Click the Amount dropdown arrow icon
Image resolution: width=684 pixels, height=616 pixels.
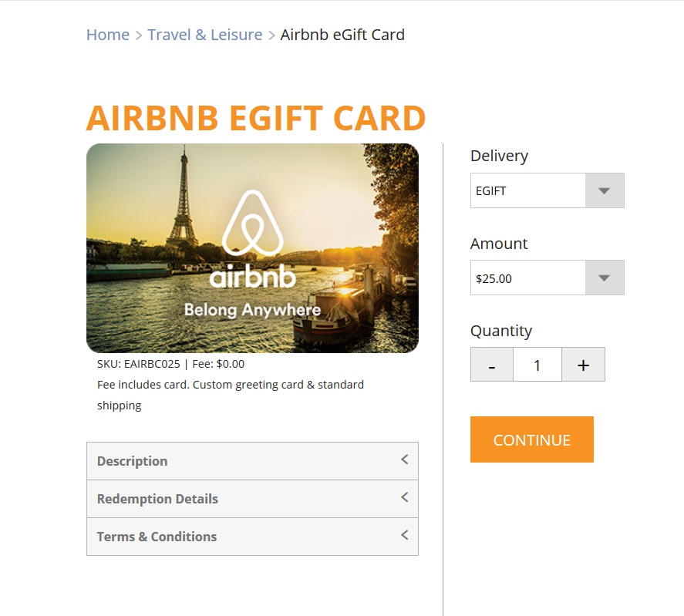tap(602, 278)
